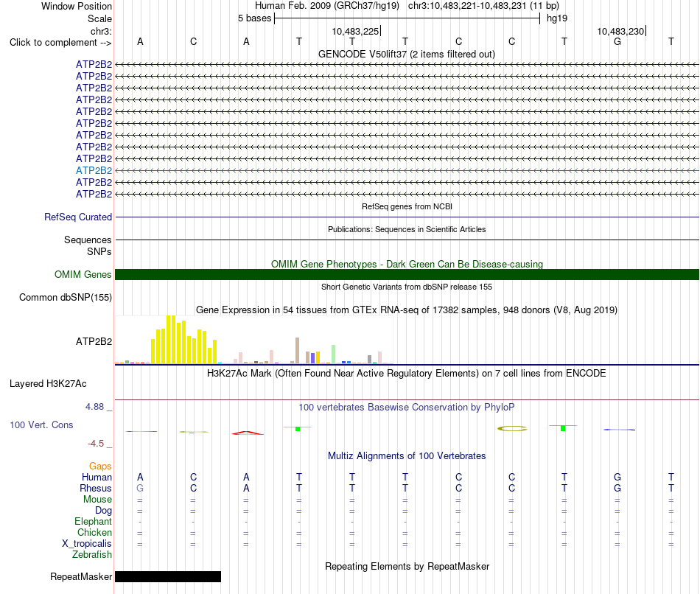Screen dimensions: 700x594
Task: Click the Window Position label
Action: [x=77, y=6]
